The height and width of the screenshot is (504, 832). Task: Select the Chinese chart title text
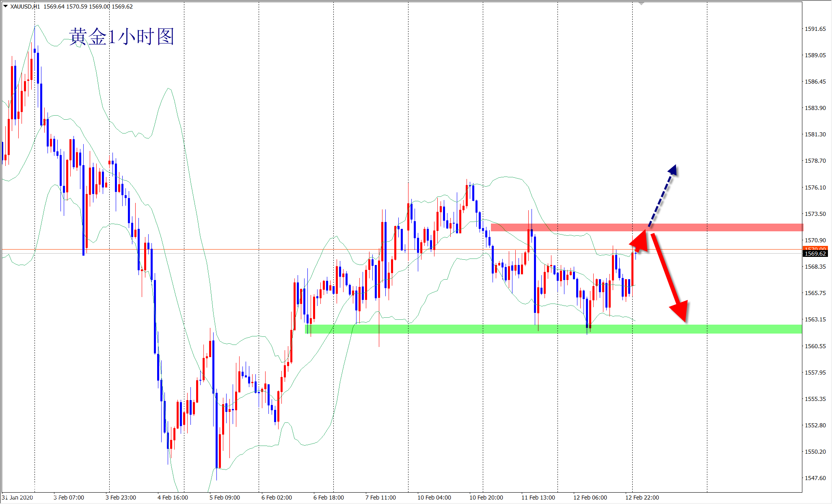click(121, 37)
